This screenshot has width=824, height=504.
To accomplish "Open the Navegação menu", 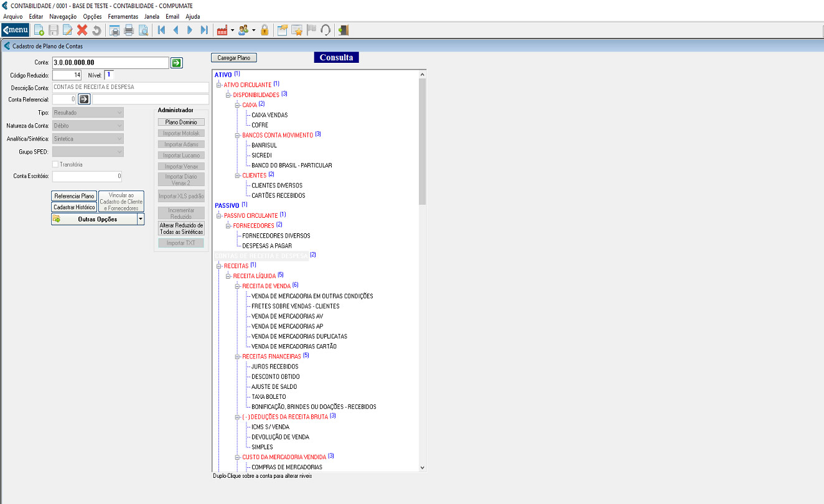I will 63,16.
